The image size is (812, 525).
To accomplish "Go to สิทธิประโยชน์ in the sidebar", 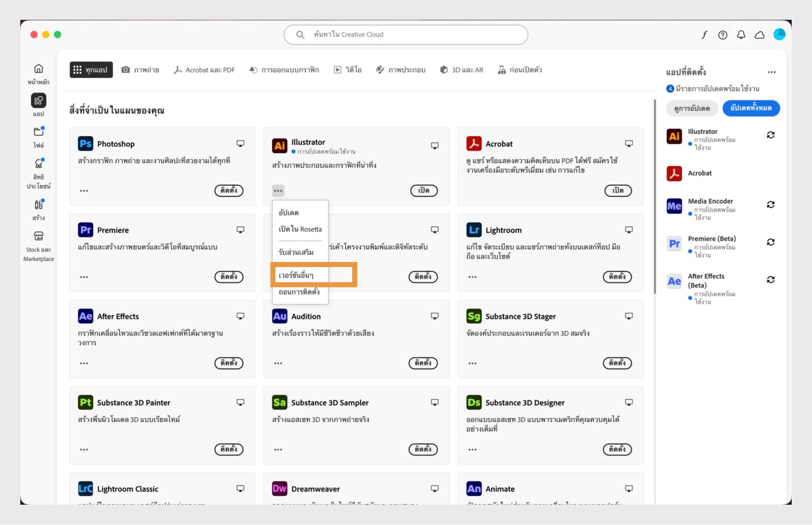I will tap(39, 163).
